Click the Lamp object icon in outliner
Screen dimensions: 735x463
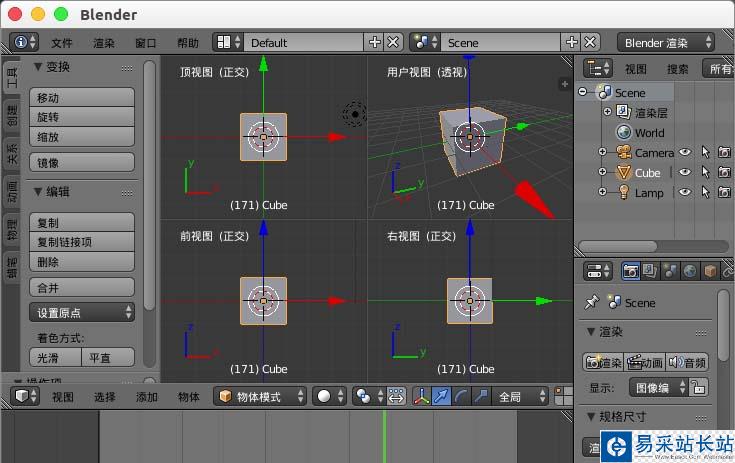tap(623, 192)
